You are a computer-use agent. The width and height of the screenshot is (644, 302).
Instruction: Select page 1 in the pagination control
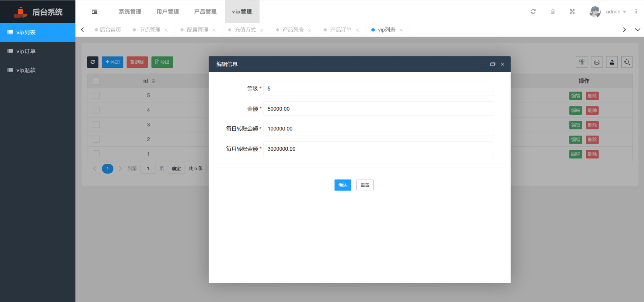[x=108, y=169]
